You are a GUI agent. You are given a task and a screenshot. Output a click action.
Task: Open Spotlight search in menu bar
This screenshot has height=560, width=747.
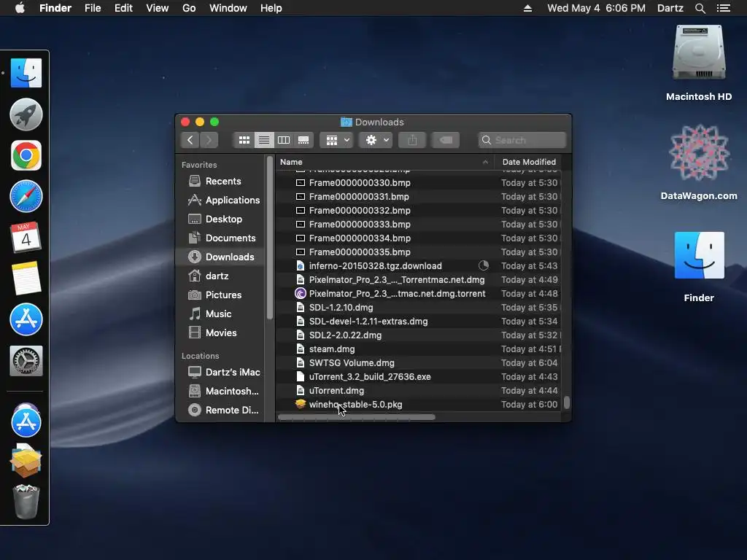(x=700, y=8)
